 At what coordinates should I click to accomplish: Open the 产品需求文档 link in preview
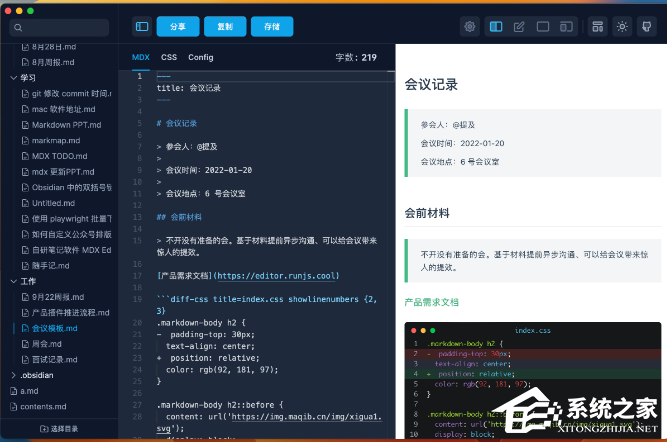coord(431,302)
